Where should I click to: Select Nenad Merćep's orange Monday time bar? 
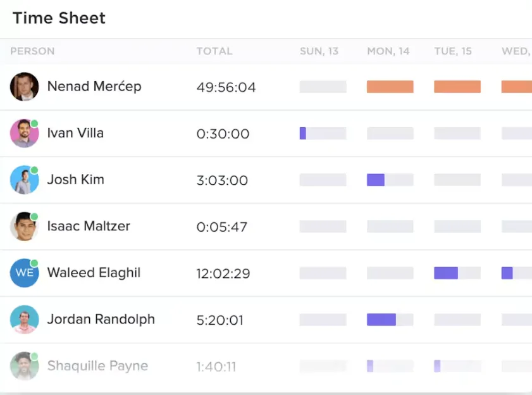click(x=390, y=87)
